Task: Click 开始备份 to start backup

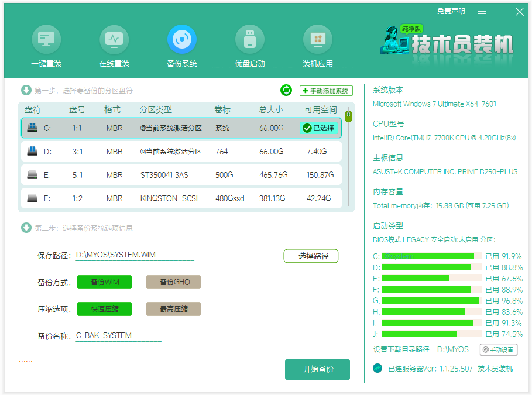Action: [317, 369]
